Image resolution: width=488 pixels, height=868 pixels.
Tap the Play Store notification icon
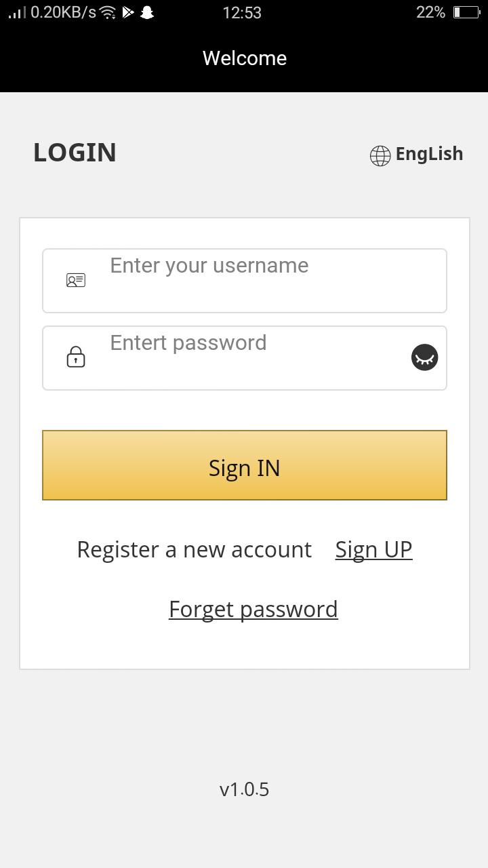point(127,12)
